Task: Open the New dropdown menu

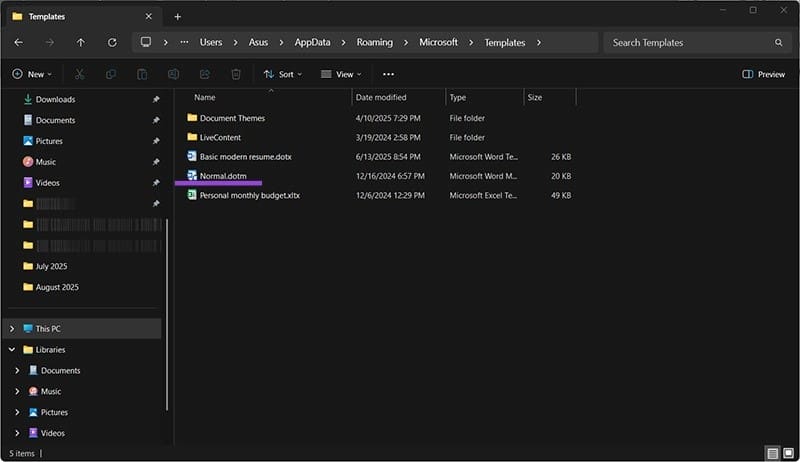Action: [32, 74]
